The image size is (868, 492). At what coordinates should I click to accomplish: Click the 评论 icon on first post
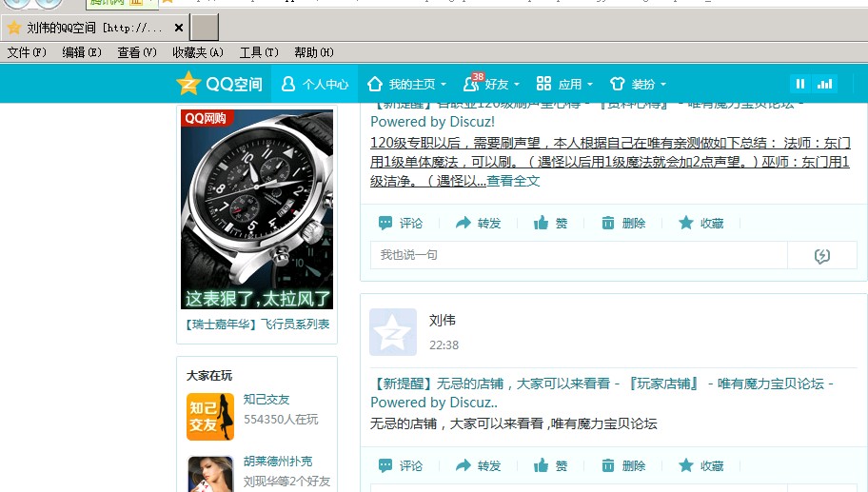[385, 223]
